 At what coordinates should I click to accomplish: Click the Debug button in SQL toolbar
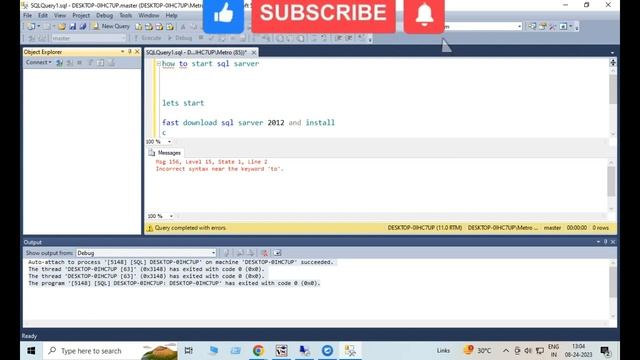[180, 38]
